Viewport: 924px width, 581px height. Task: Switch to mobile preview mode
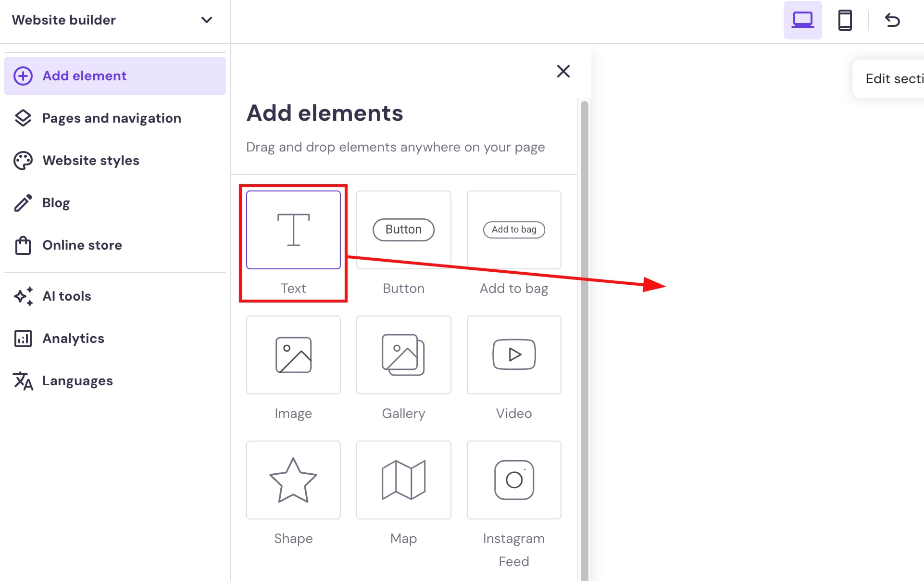tap(846, 20)
